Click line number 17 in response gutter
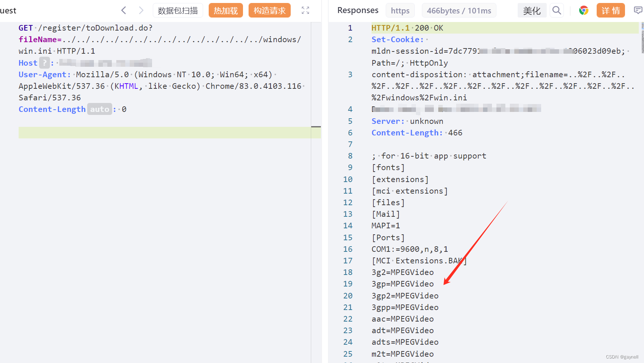The width and height of the screenshot is (644, 363). [348, 261]
